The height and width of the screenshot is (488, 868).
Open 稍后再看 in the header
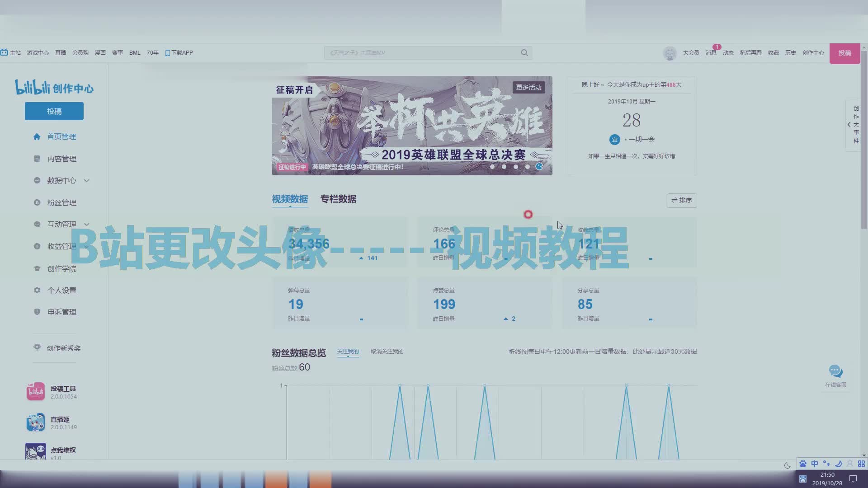(751, 53)
